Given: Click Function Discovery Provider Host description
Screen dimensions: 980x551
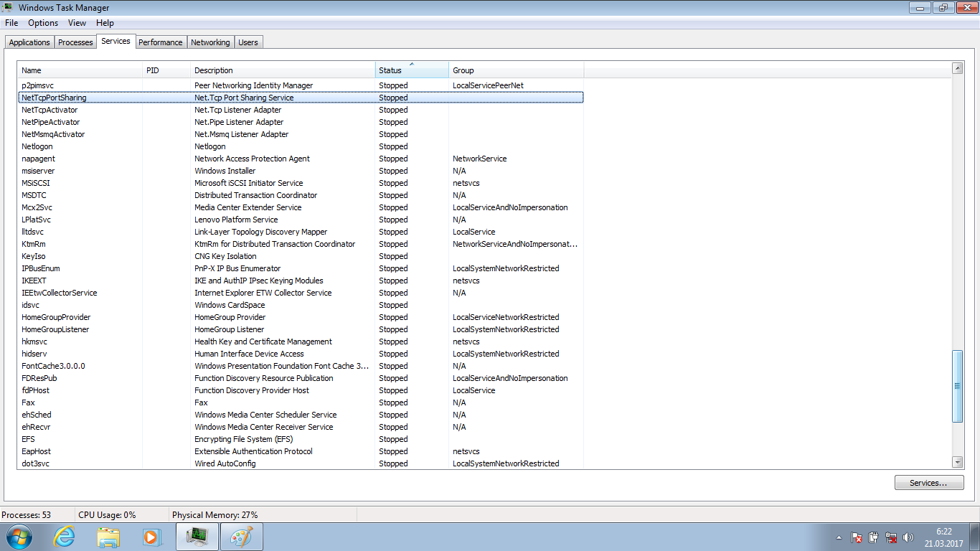Looking at the screenshot, I should 252,390.
